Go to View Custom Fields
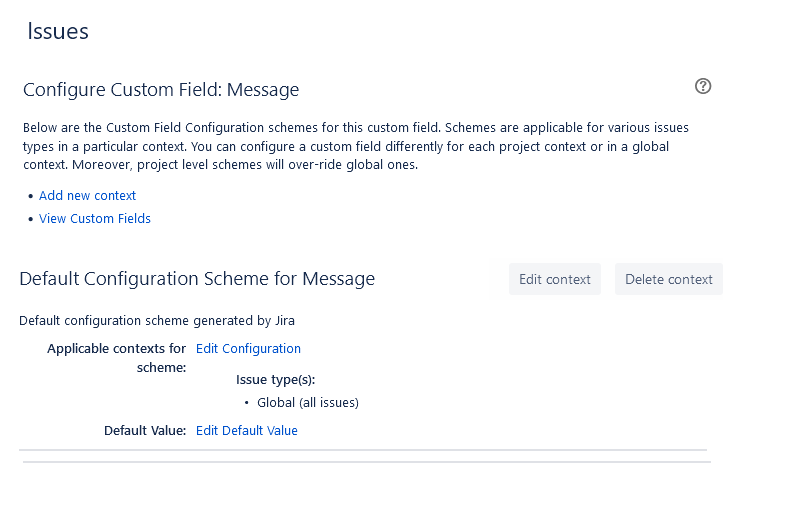The width and height of the screenshot is (795, 513). click(x=95, y=219)
